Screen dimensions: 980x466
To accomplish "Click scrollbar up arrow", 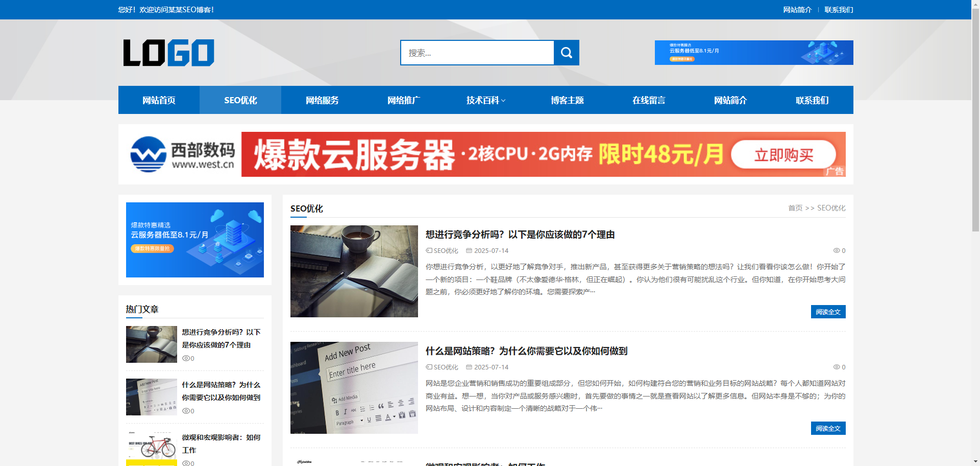I will (975, 4).
